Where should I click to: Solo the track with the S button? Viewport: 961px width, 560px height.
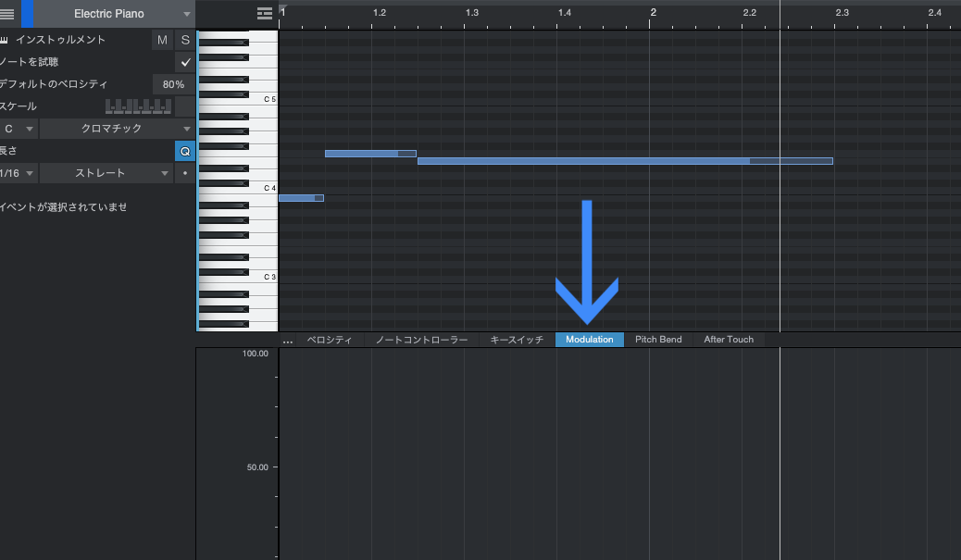pyautogui.click(x=185, y=40)
